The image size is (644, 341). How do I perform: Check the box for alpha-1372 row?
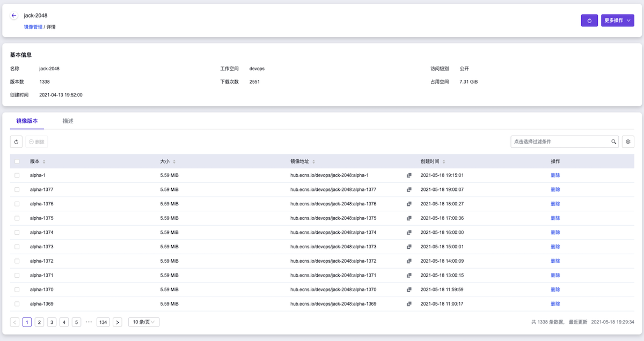click(x=17, y=261)
